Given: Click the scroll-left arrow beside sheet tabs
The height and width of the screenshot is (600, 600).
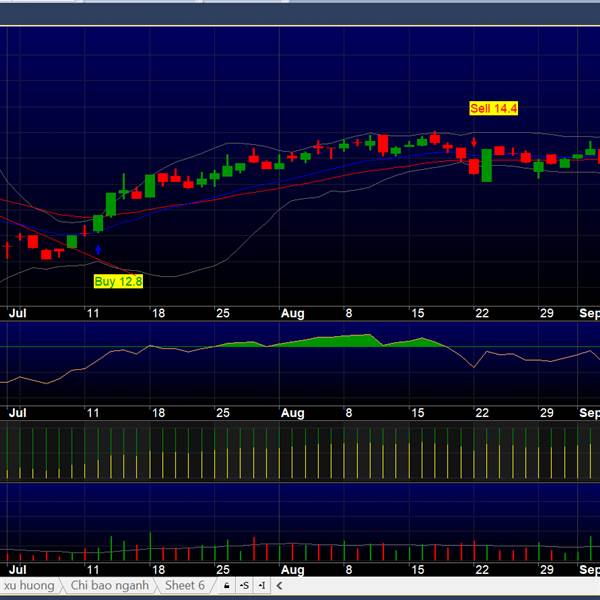Looking at the screenshot, I should [279, 585].
